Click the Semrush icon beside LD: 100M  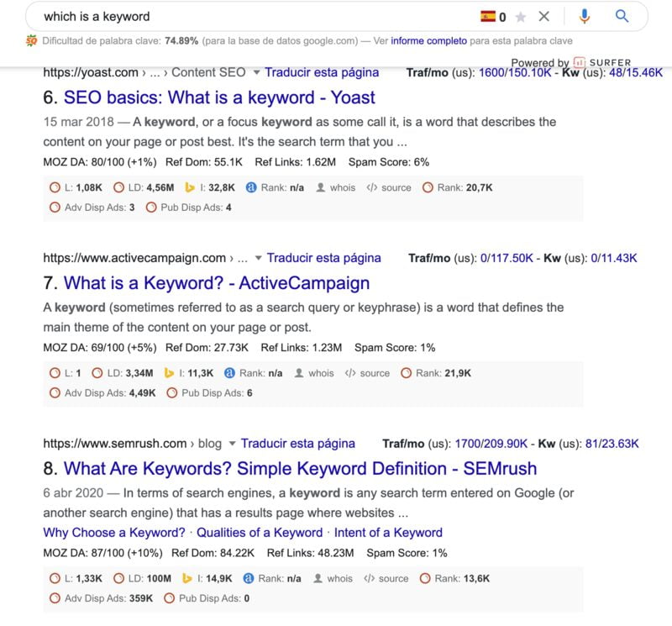click(118, 578)
